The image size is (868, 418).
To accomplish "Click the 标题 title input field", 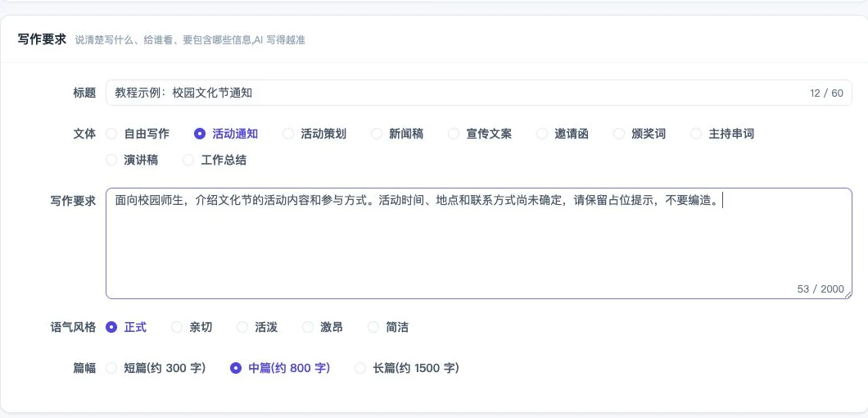I will [479, 93].
